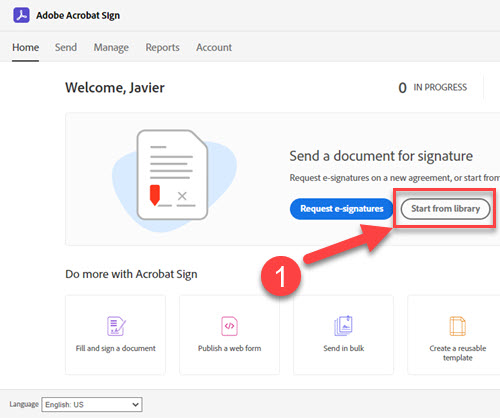500x419 pixels.
Task: Click the Adobe Acrobat Sign title text
Action: 78,16
